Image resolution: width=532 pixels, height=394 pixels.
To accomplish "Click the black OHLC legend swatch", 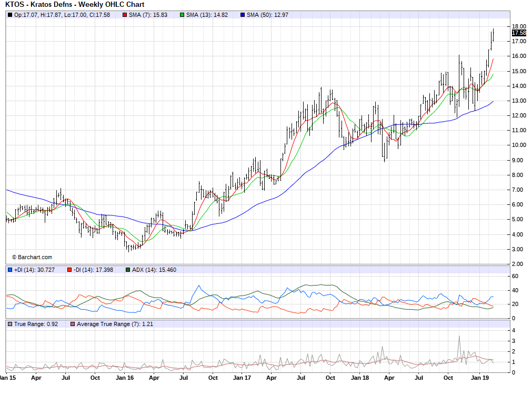I will (10, 15).
